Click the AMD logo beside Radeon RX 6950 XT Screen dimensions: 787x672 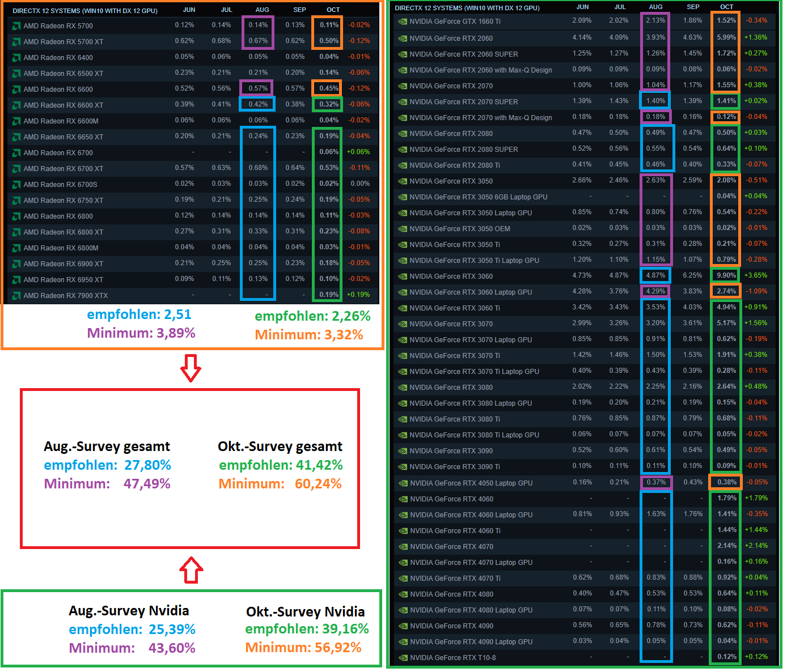17,280
